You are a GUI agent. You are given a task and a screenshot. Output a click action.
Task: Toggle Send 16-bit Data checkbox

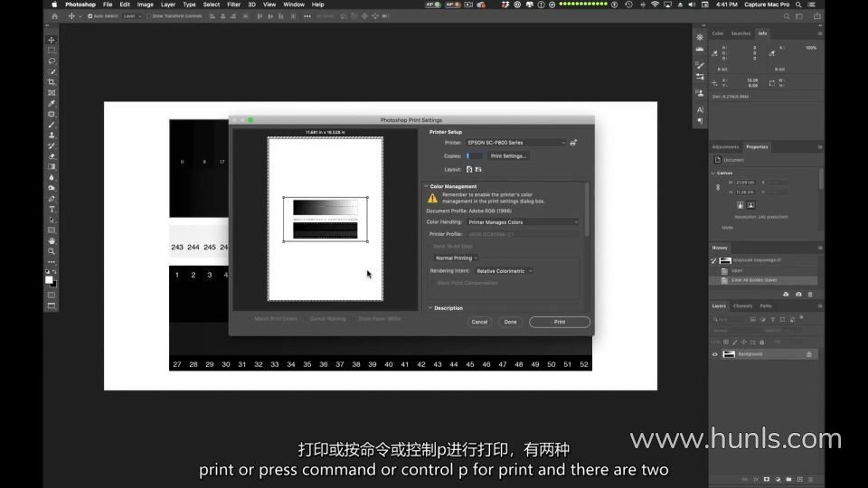pyautogui.click(x=429, y=246)
